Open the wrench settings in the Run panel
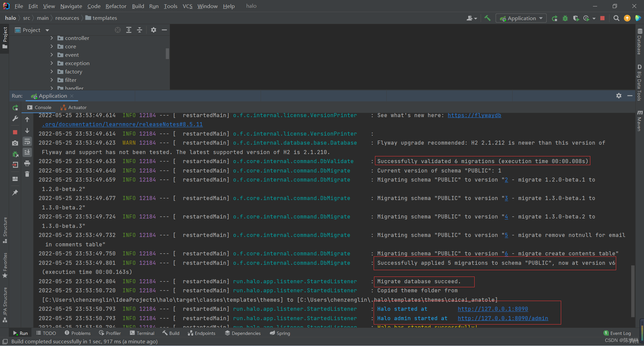 coord(15,119)
